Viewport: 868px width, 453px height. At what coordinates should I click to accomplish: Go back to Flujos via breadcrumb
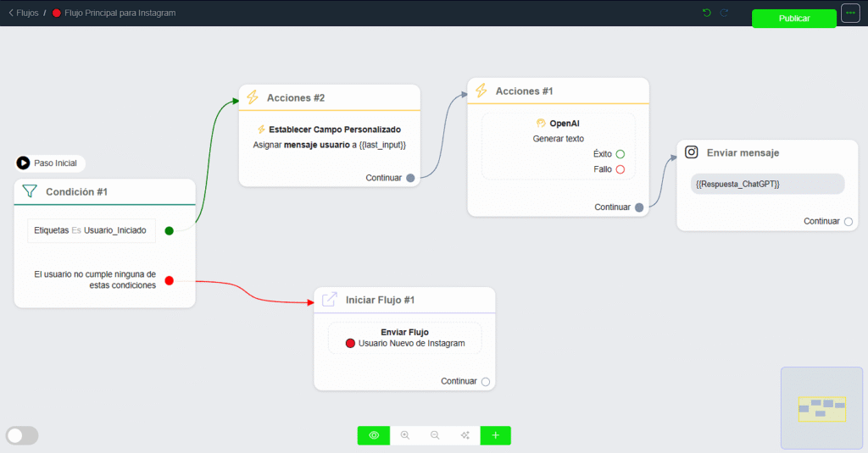pyautogui.click(x=24, y=13)
